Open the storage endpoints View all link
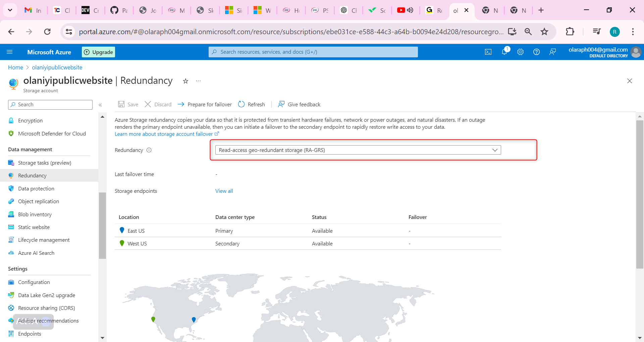Viewport: 644px width, 342px height. (x=224, y=191)
